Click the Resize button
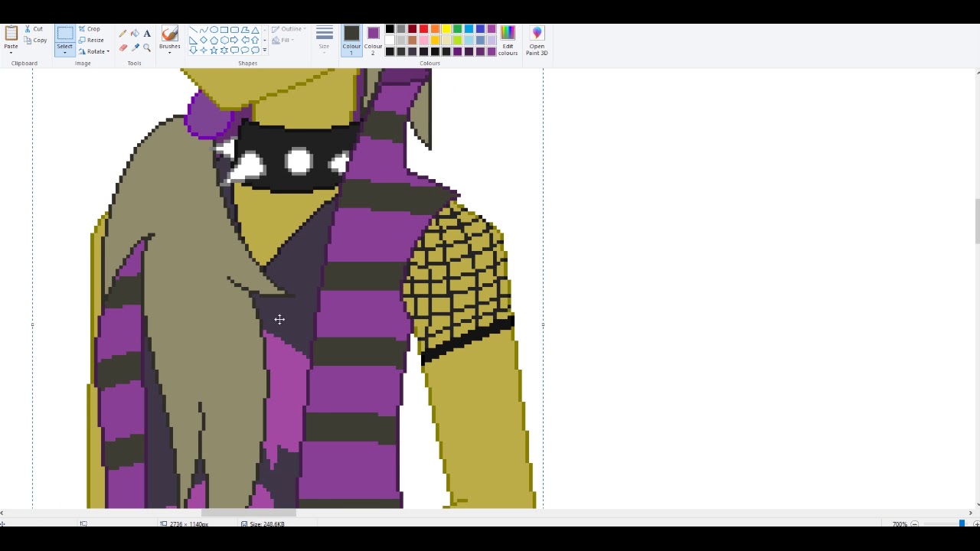980x551 pixels. click(x=91, y=40)
